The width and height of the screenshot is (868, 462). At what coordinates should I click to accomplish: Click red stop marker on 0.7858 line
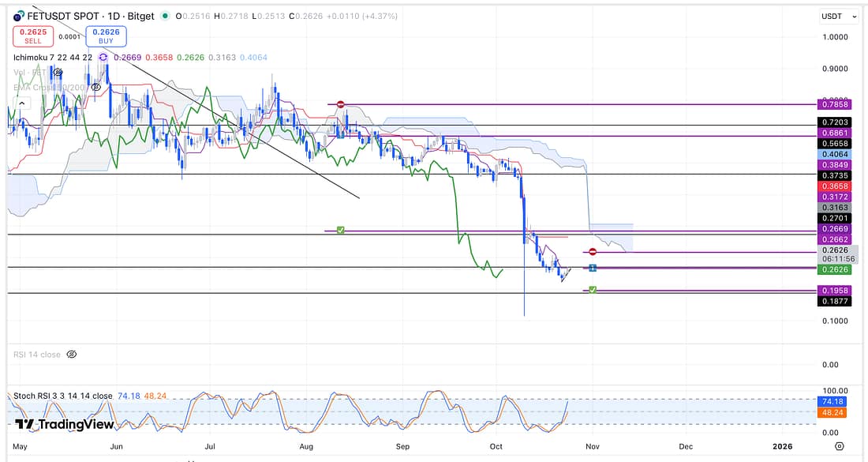[x=340, y=104]
